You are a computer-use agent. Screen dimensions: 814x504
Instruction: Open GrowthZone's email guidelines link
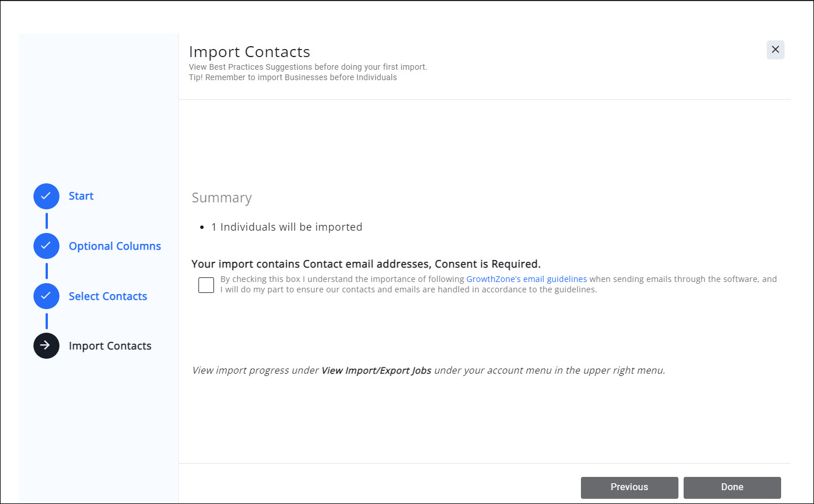pos(526,279)
